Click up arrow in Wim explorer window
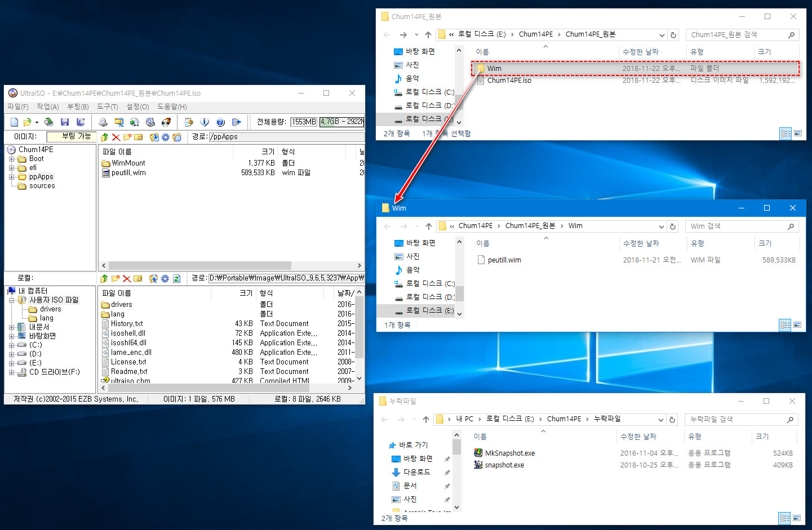Screen dimensions: 812x530 [428, 226]
